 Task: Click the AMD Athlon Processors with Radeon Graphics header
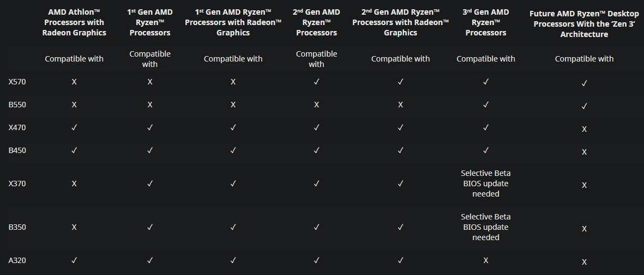coord(74,22)
